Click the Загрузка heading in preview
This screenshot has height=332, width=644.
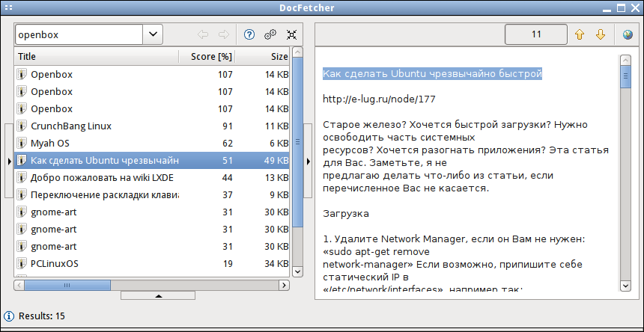click(346, 214)
